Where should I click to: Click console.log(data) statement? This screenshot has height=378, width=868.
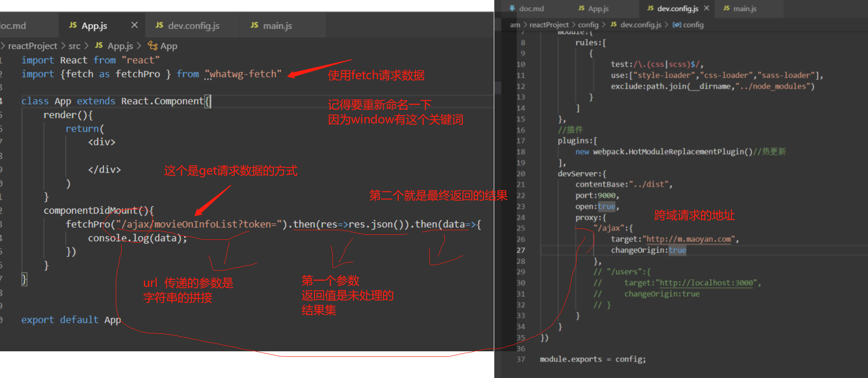pos(138,238)
